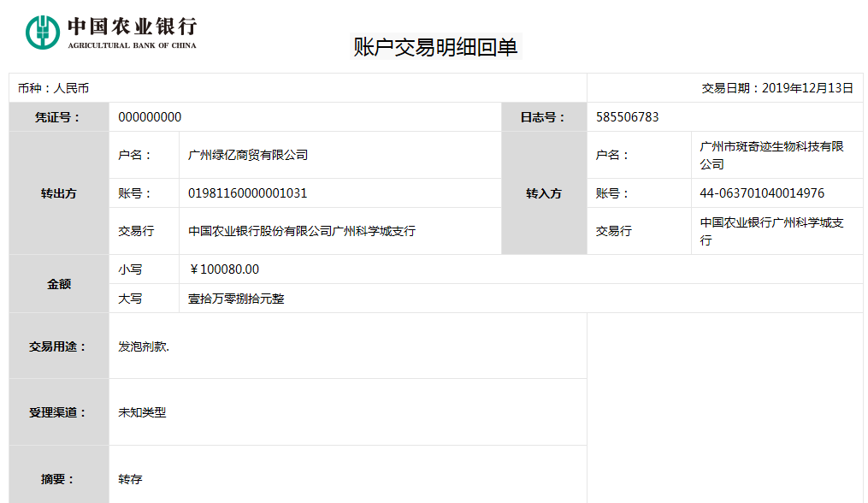Select summary value 转存
The height and width of the screenshot is (503, 868).
(x=130, y=479)
